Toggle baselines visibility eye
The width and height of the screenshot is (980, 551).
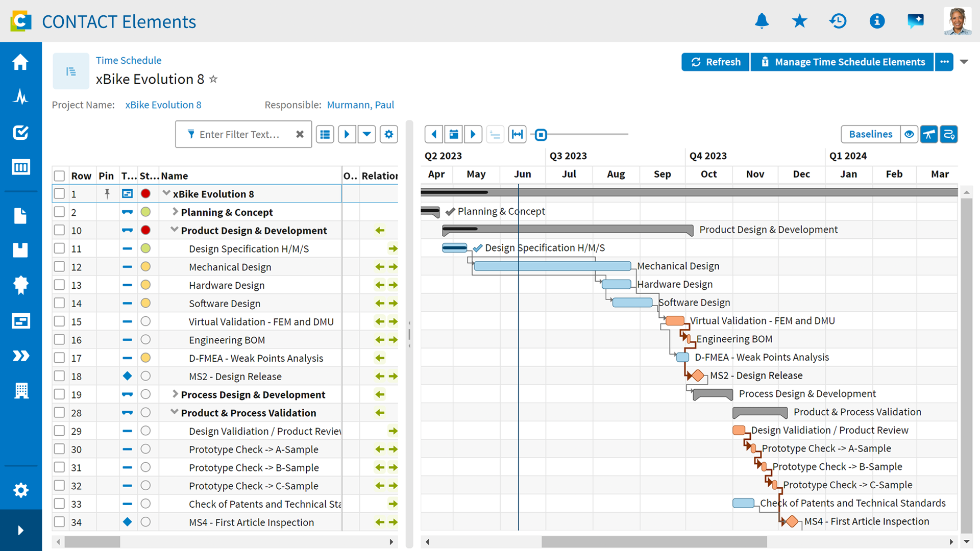(x=909, y=134)
